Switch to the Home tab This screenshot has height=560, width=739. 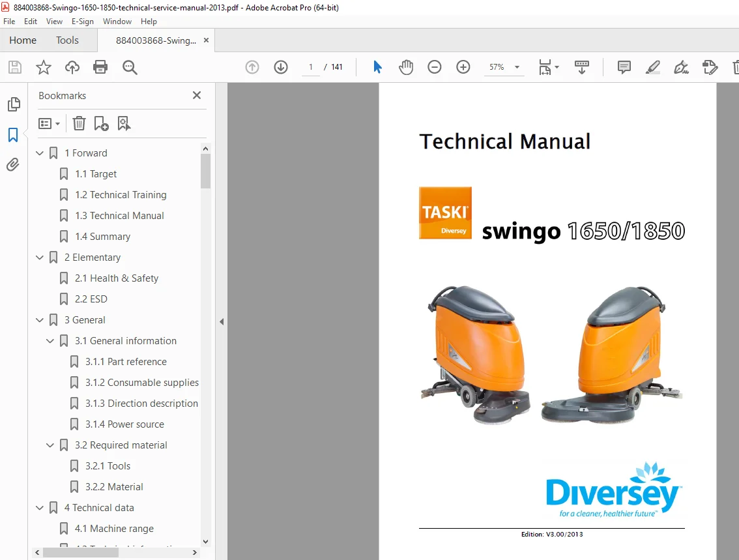[23, 40]
